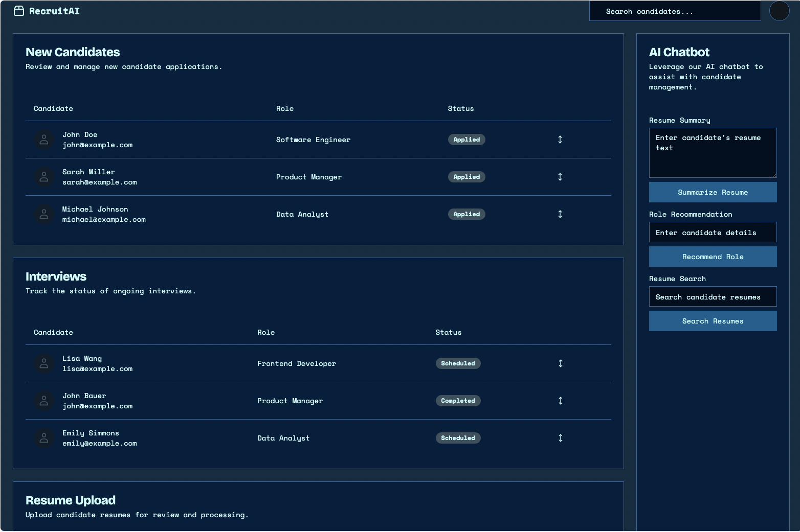This screenshot has width=800, height=532.
Task: Click the Scheduled badge for Emily Simmons
Action: coord(458,438)
